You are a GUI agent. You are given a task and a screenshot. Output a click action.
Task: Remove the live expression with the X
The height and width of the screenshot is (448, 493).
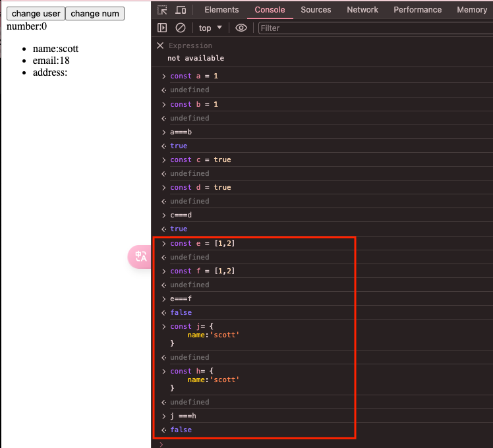pyautogui.click(x=160, y=45)
